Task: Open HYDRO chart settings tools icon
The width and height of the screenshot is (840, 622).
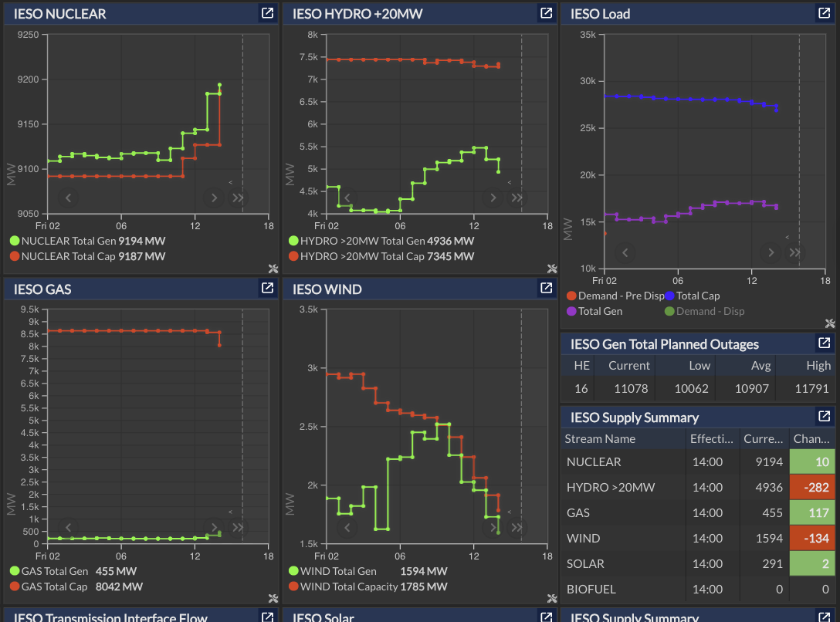Action: coord(552,269)
